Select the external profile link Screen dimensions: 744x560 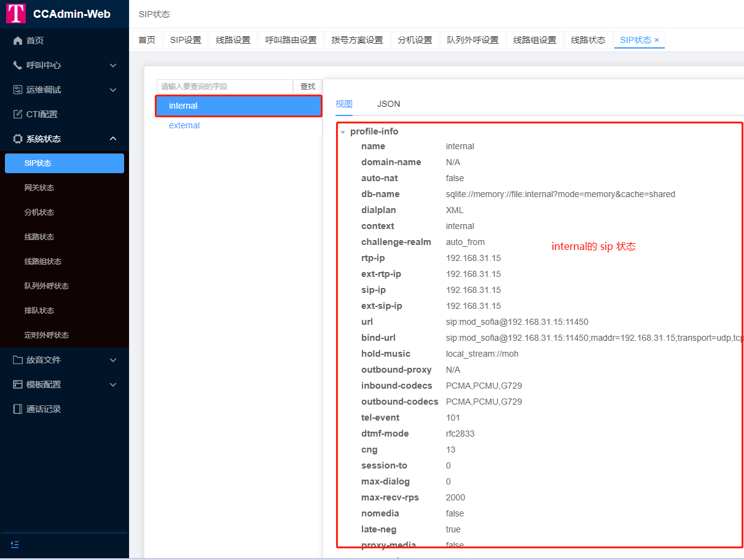pyautogui.click(x=184, y=125)
